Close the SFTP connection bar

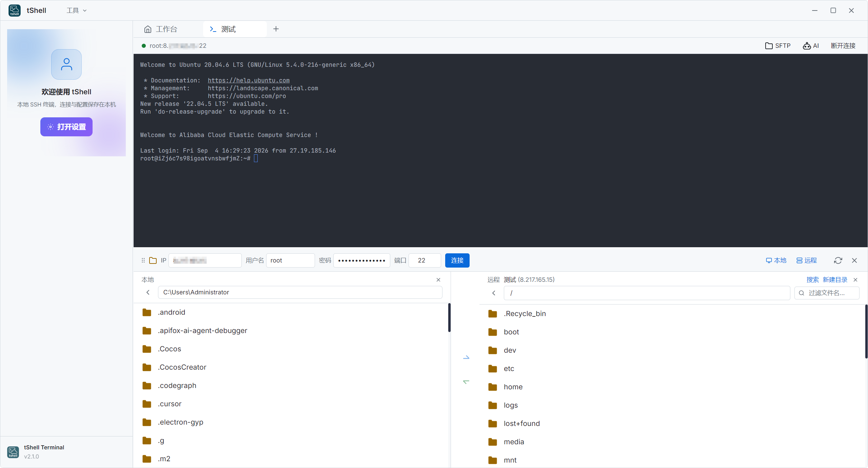point(854,260)
